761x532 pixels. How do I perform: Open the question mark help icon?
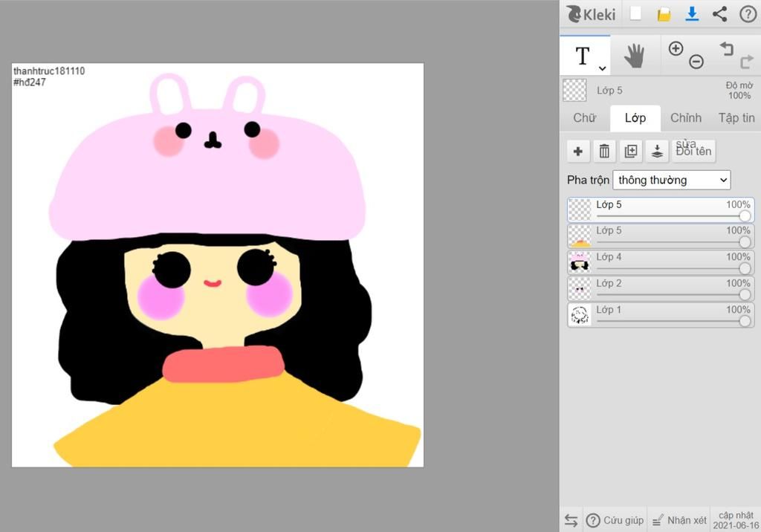pos(748,13)
